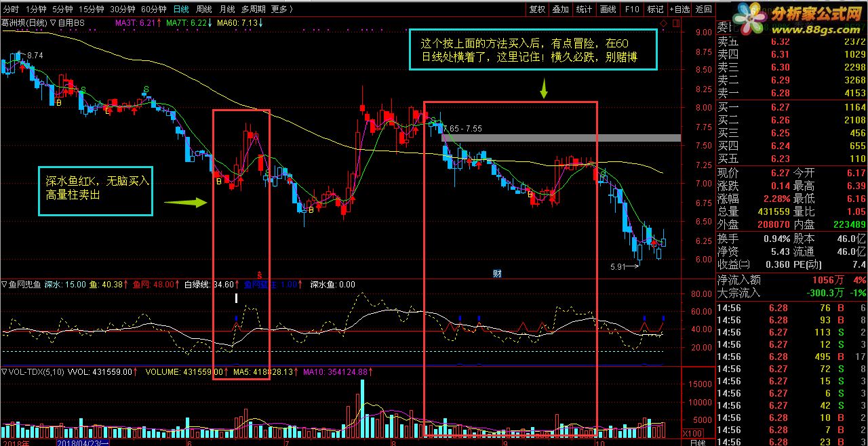
Task: Click the 8.74 high price label on chart
Action: click(35, 55)
